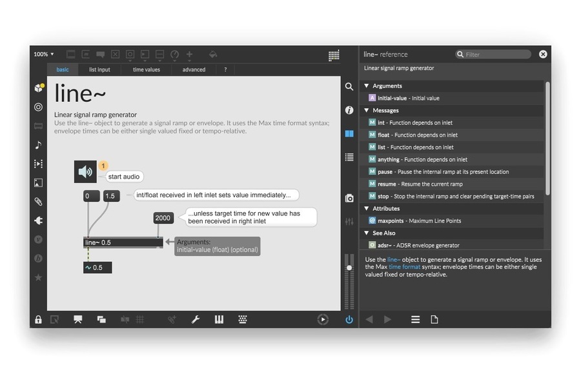Open the inspector info icon

tap(349, 110)
